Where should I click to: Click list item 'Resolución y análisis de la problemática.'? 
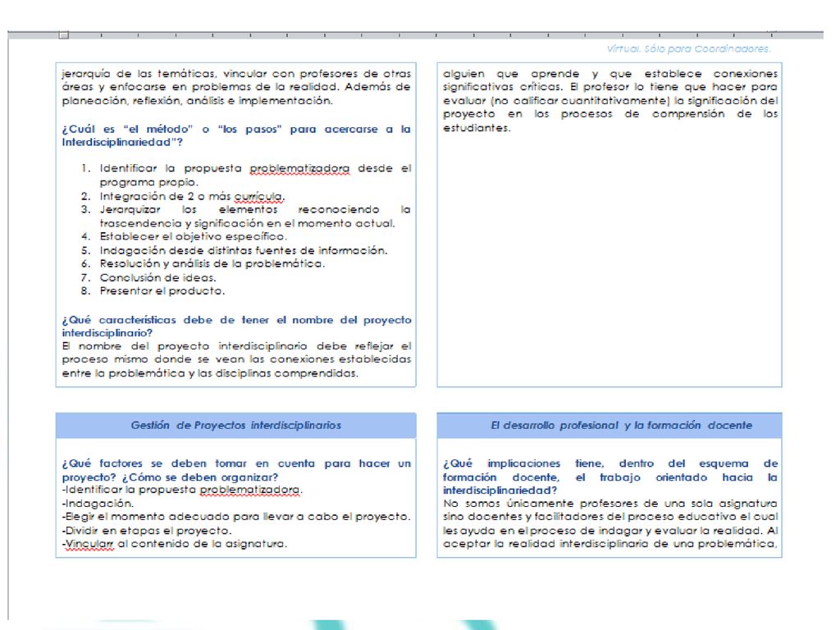click(x=212, y=263)
